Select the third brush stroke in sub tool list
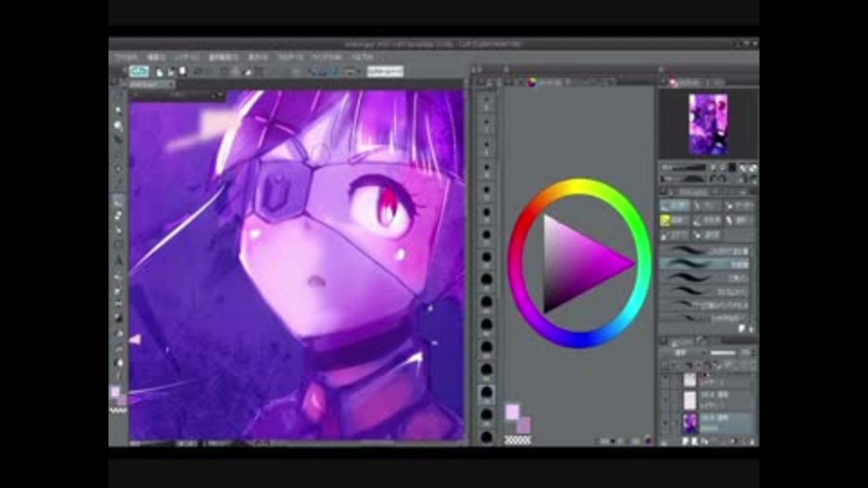The width and height of the screenshot is (868, 488). [x=704, y=277]
